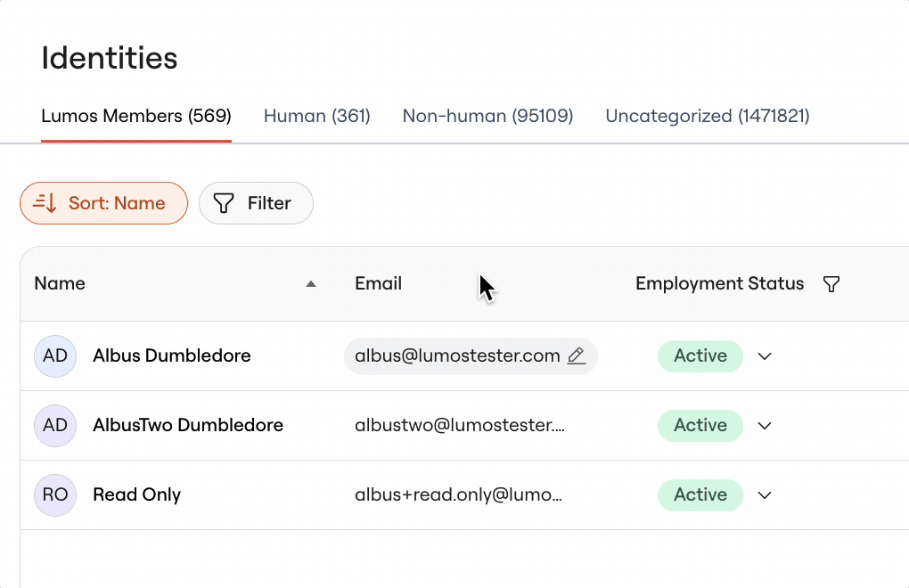Click the Email column header
Viewport: 909px width, 588px height.
click(379, 283)
